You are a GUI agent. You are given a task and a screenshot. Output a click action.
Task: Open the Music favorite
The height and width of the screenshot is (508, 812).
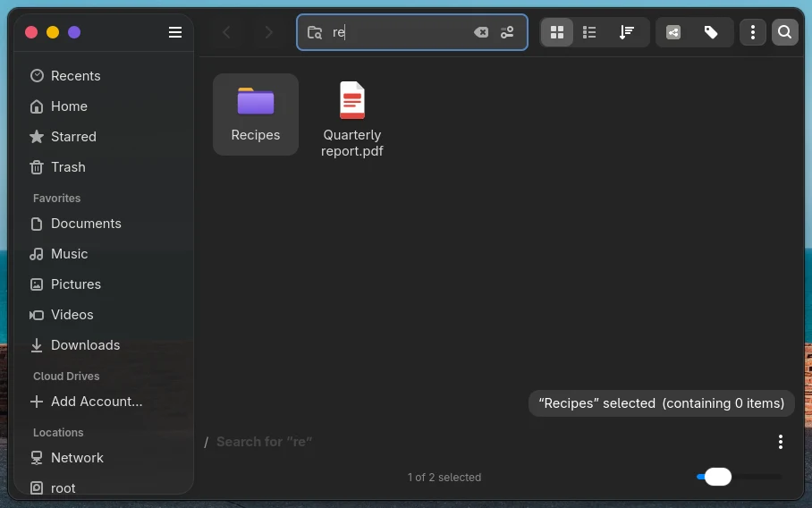point(104,254)
